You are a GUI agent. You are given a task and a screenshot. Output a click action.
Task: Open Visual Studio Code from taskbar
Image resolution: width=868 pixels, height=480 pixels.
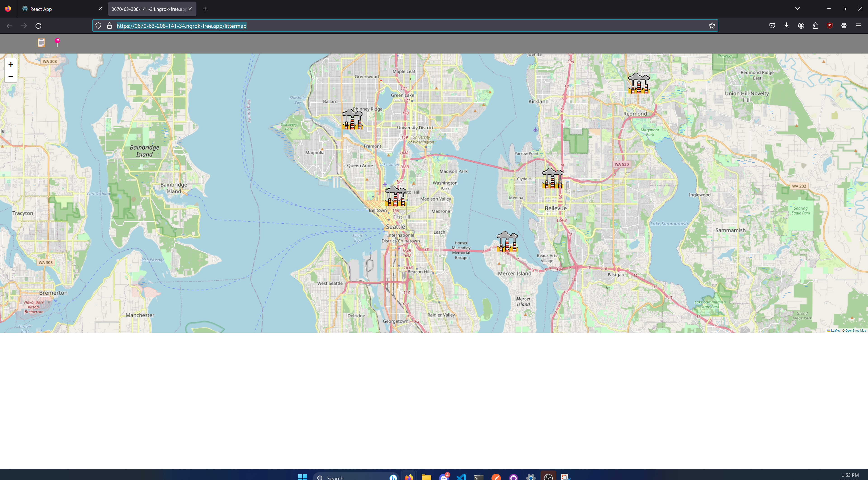[461, 477]
